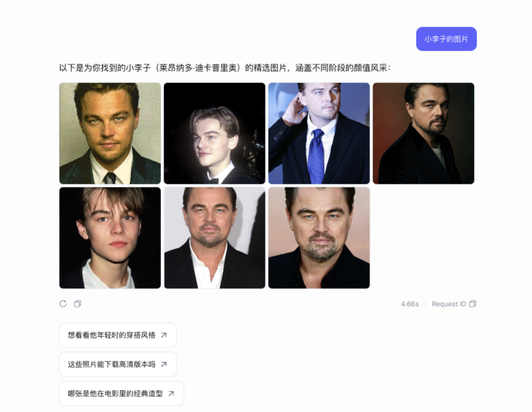This screenshot has width=532, height=412.
Task: Copy the Request ID via its icon
Action: click(473, 304)
